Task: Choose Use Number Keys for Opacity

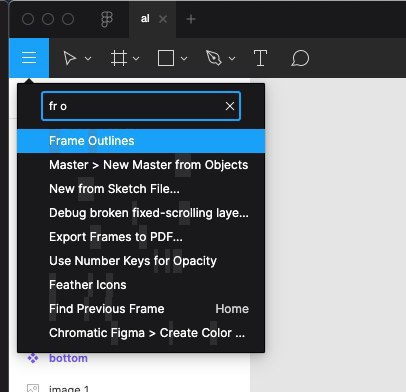Action: click(141, 261)
